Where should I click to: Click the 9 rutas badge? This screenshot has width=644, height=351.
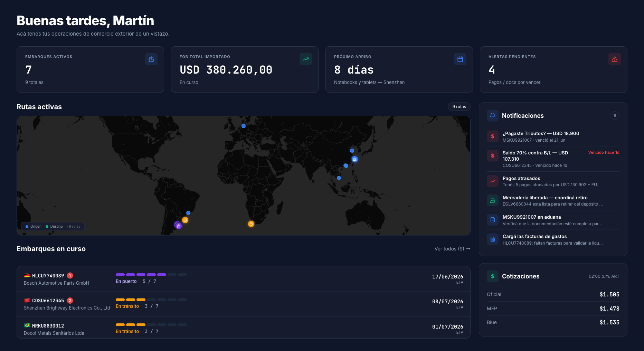(459, 107)
